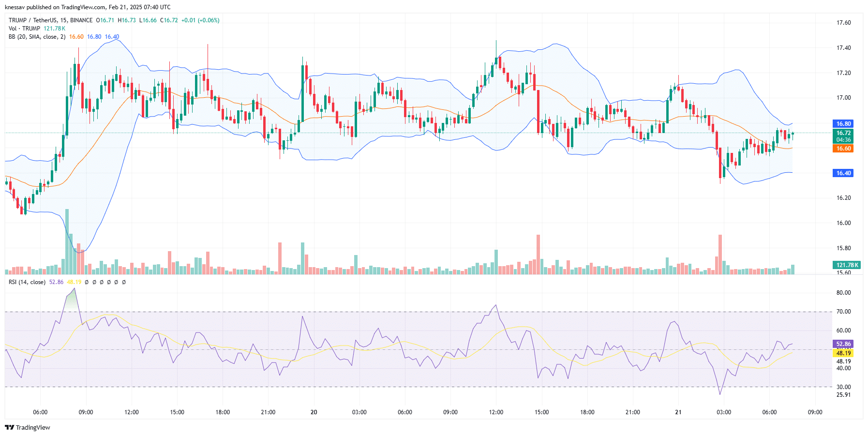Click the 25.91 RSI axis tick

(x=843, y=395)
